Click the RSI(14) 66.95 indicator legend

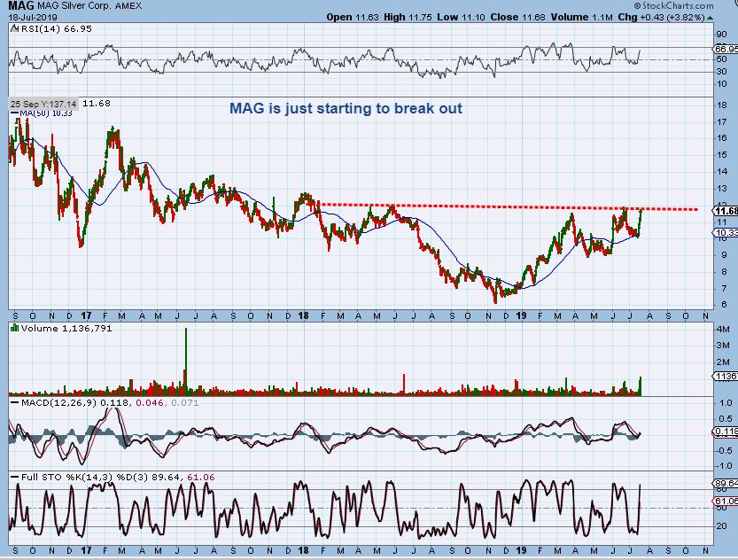pos(57,28)
